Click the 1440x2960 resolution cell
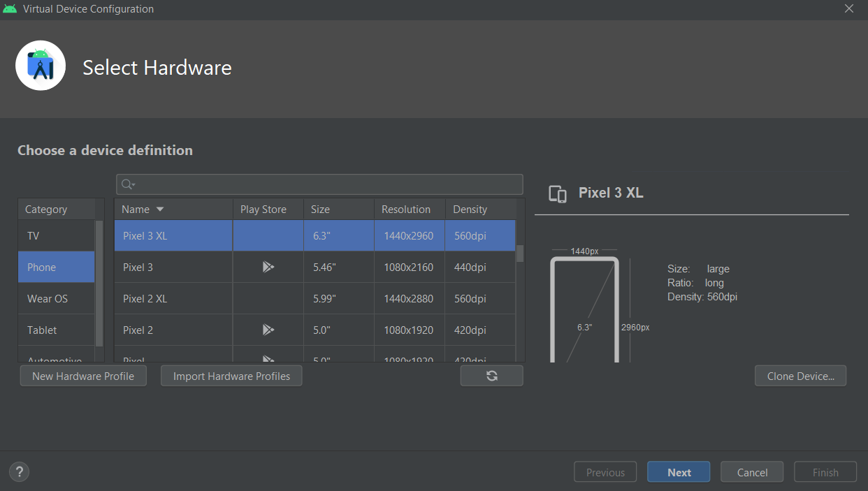This screenshot has height=491, width=868. pyautogui.click(x=410, y=236)
